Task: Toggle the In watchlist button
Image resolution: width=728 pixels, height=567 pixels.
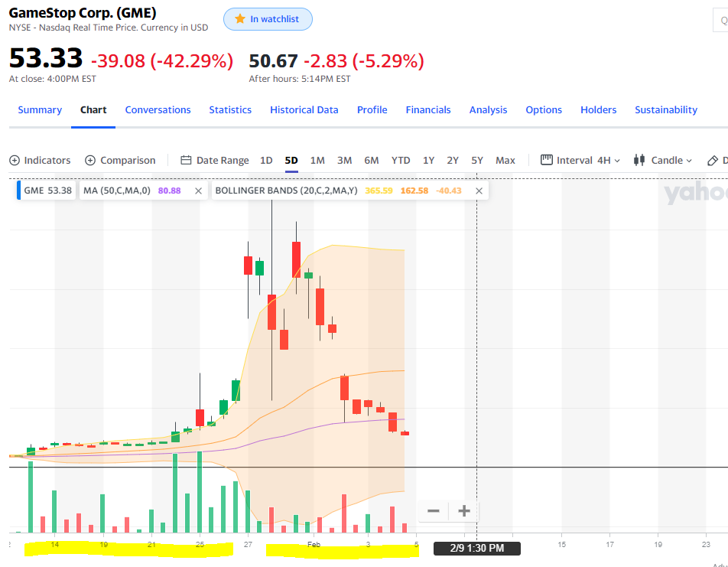Action: coord(268,19)
